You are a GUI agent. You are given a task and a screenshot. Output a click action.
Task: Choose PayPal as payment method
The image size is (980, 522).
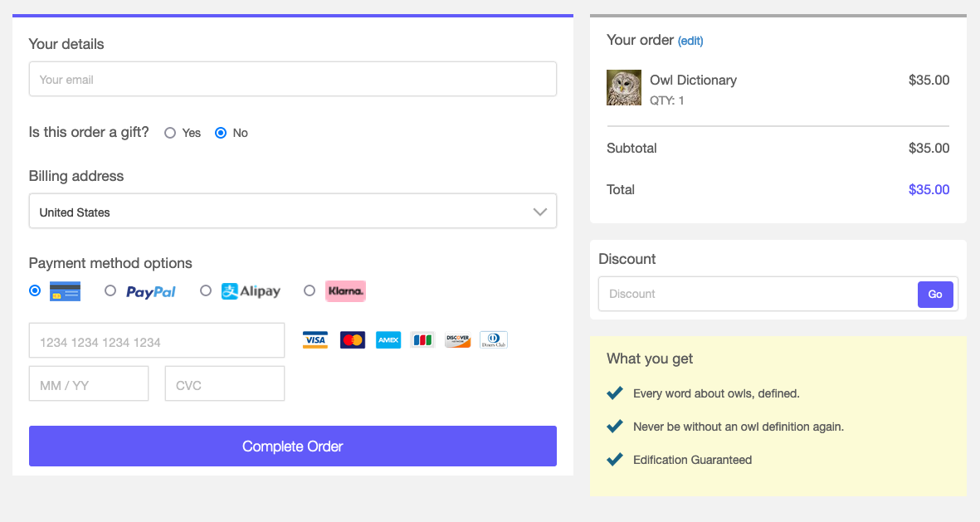tap(110, 291)
